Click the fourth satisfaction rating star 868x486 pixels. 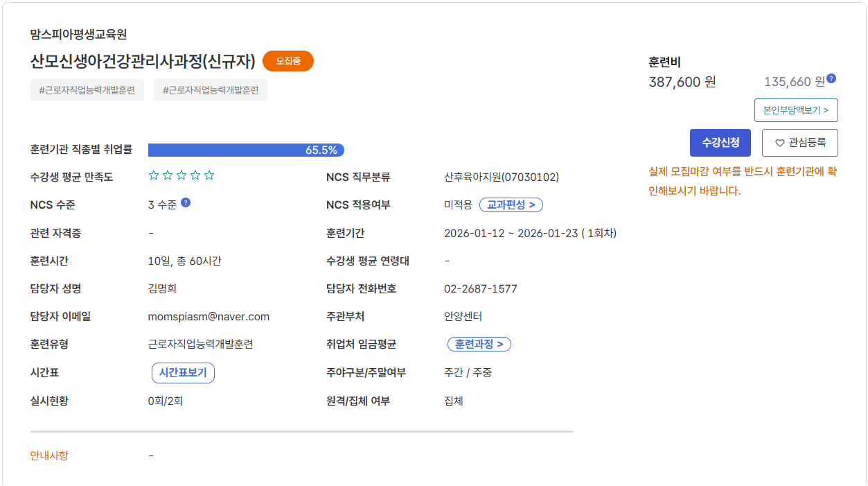[x=195, y=176]
